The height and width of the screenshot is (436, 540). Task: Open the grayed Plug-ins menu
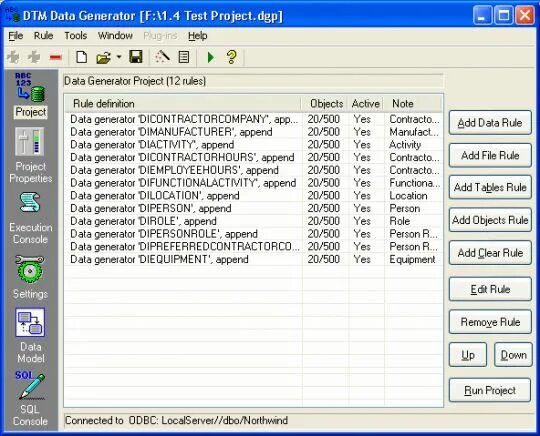[x=160, y=36]
